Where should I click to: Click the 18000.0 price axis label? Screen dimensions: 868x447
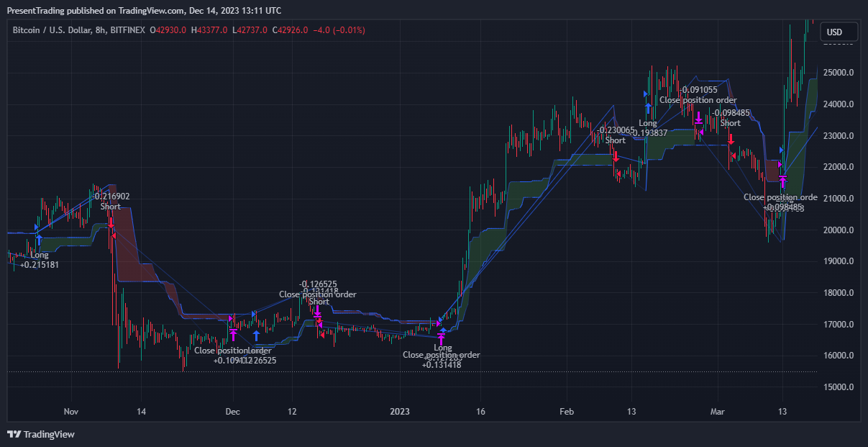(839, 293)
